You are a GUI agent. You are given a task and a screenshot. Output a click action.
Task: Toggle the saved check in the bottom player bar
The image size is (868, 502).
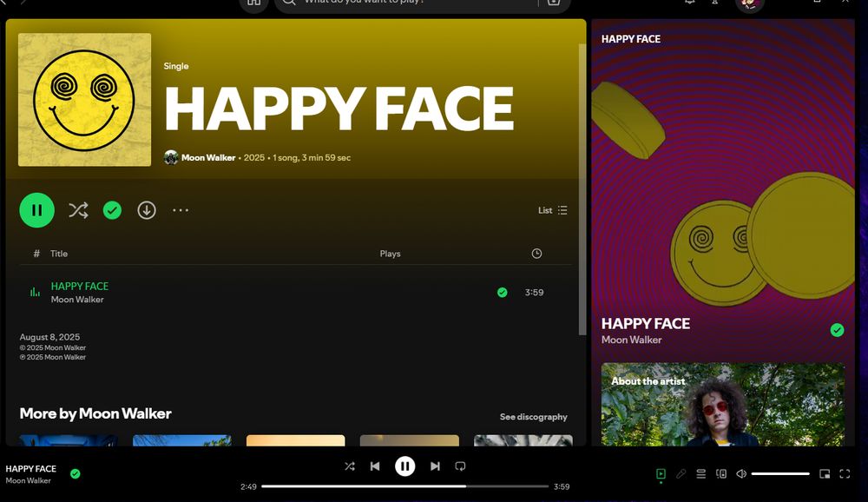click(76, 473)
